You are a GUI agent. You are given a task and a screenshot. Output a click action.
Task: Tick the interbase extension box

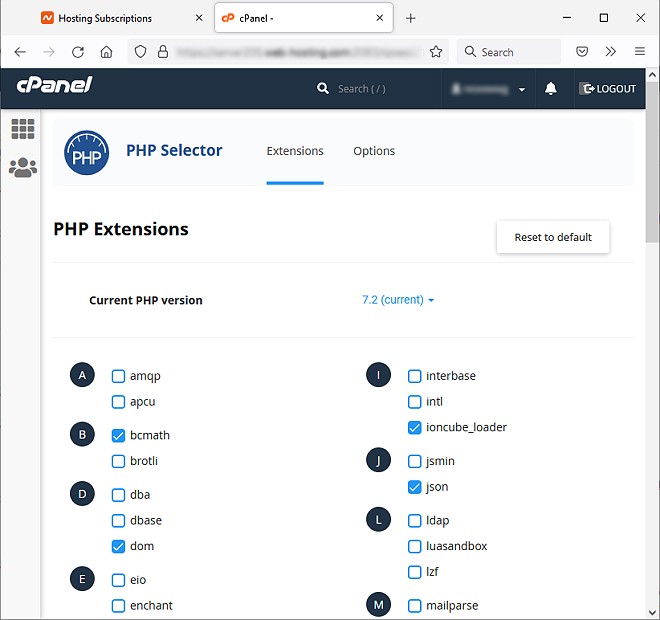tap(415, 376)
